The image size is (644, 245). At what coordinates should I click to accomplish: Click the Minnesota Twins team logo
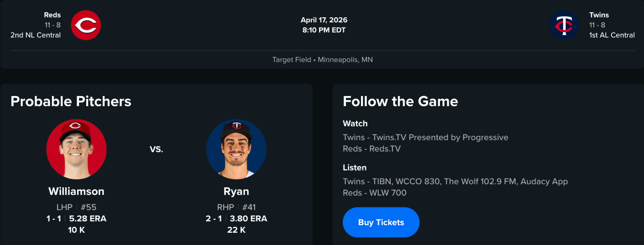(564, 25)
